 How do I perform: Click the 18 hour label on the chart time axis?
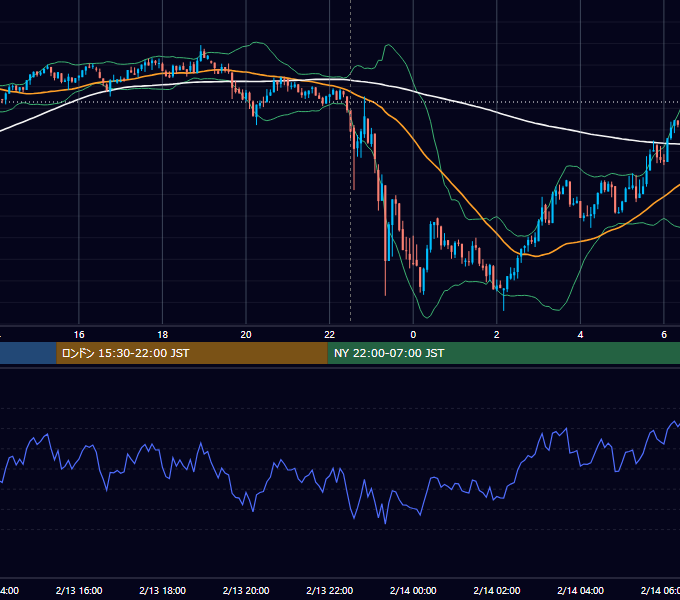[x=163, y=335]
